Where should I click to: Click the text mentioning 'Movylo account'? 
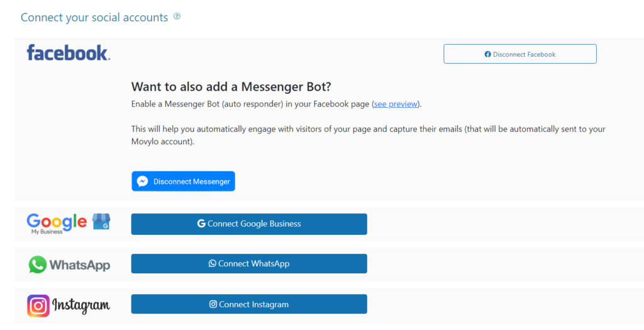369,135
